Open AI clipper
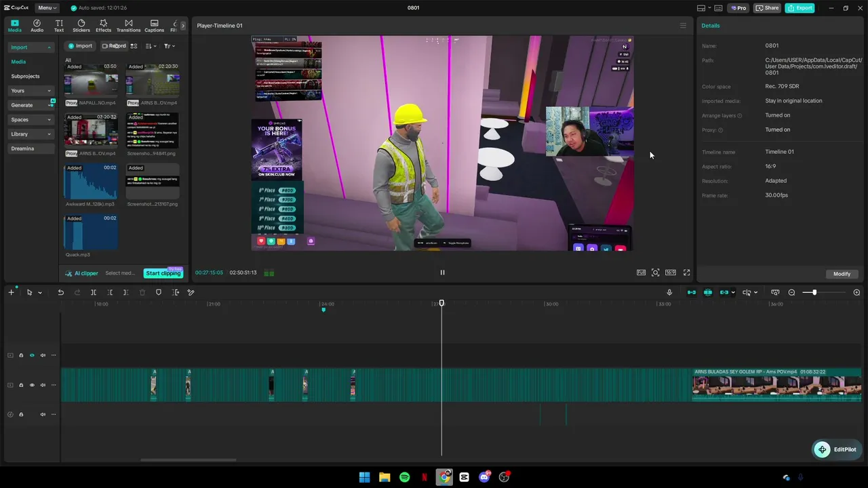868x488 pixels. (x=81, y=273)
